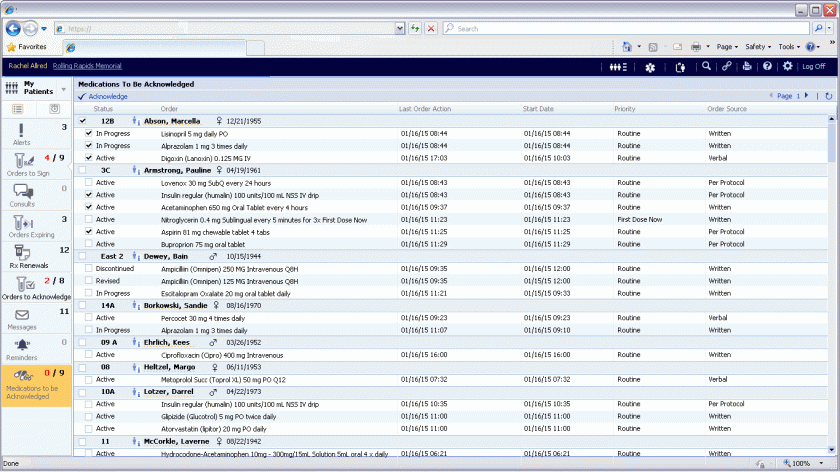Click the browser back button
840x472 pixels.
tap(13, 28)
